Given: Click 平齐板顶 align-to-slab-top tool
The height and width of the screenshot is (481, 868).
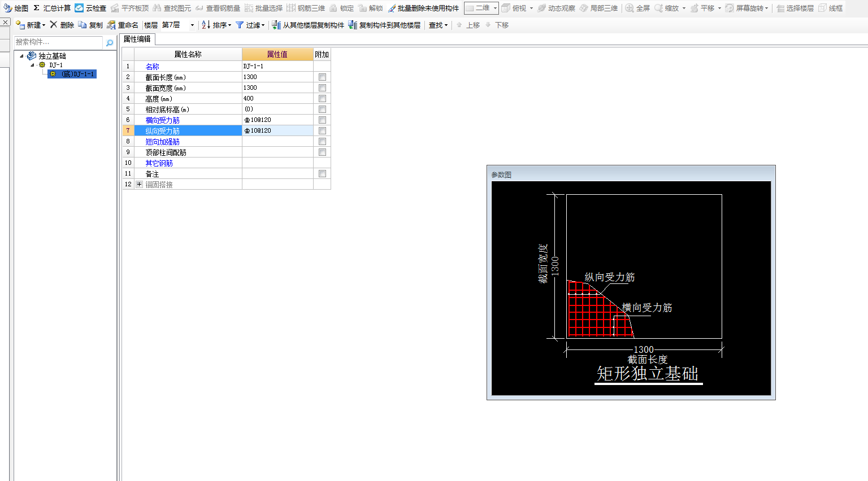Looking at the screenshot, I should coord(129,8).
